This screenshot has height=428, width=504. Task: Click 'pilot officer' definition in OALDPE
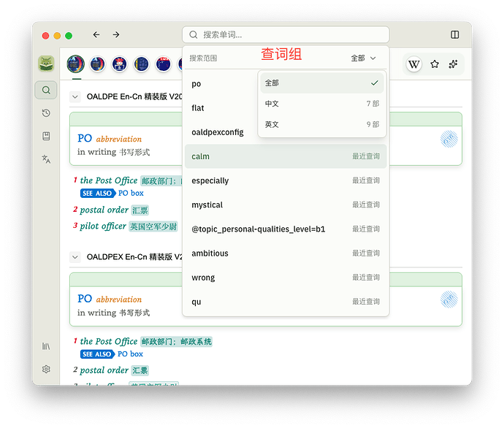pyautogui.click(x=103, y=226)
